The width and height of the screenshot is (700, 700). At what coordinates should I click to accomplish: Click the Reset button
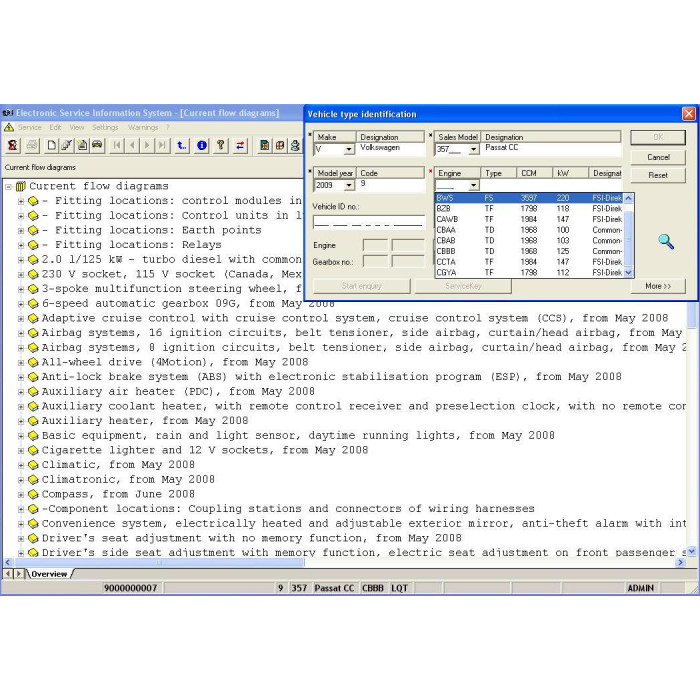point(658,175)
